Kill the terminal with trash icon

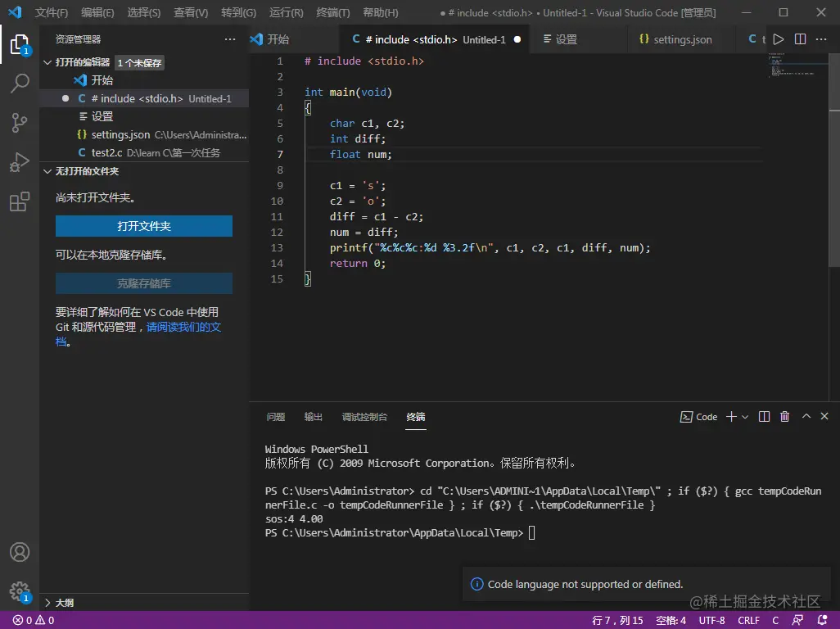(x=785, y=417)
